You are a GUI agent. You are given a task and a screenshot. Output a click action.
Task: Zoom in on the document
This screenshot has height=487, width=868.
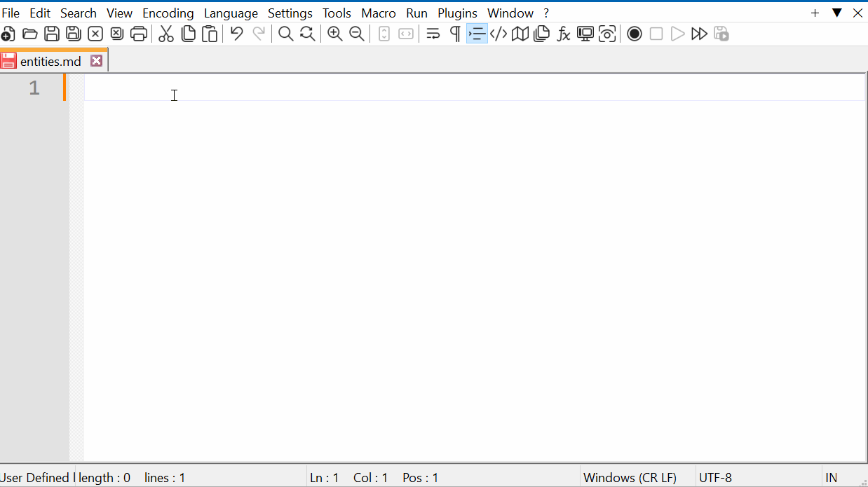335,33
